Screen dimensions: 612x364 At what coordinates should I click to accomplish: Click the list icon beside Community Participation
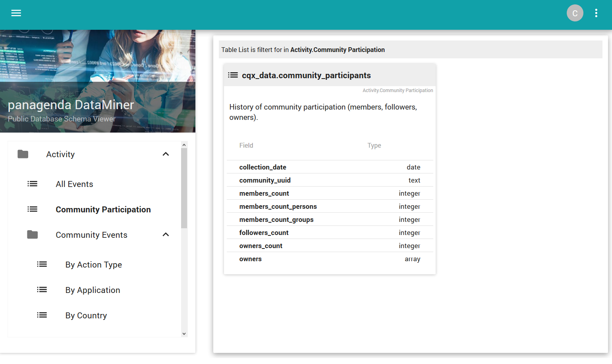tap(33, 209)
